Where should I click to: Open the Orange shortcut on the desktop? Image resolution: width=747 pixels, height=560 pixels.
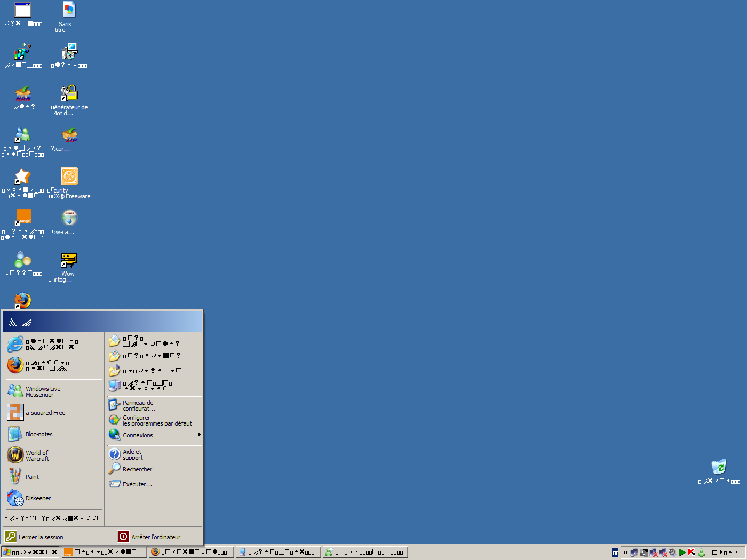pyautogui.click(x=24, y=217)
